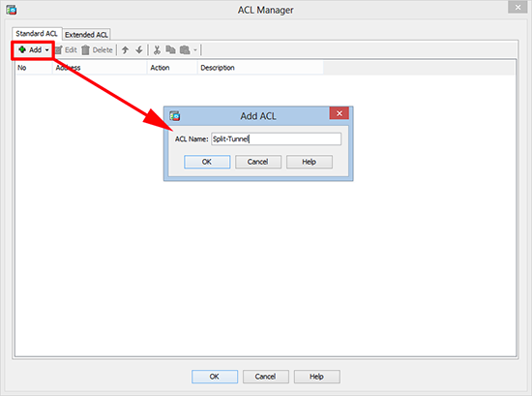Expand the Paste options dropdown arrow

click(x=195, y=50)
